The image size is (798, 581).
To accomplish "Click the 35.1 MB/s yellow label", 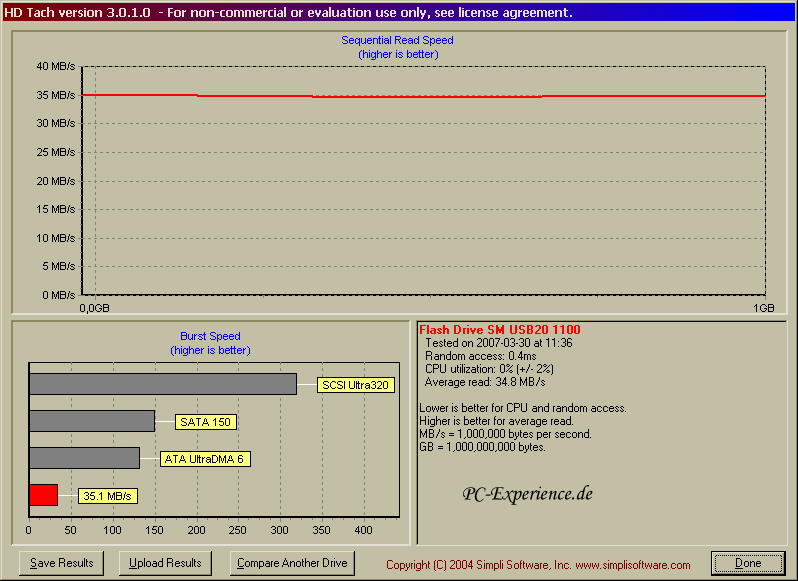I will [107, 496].
